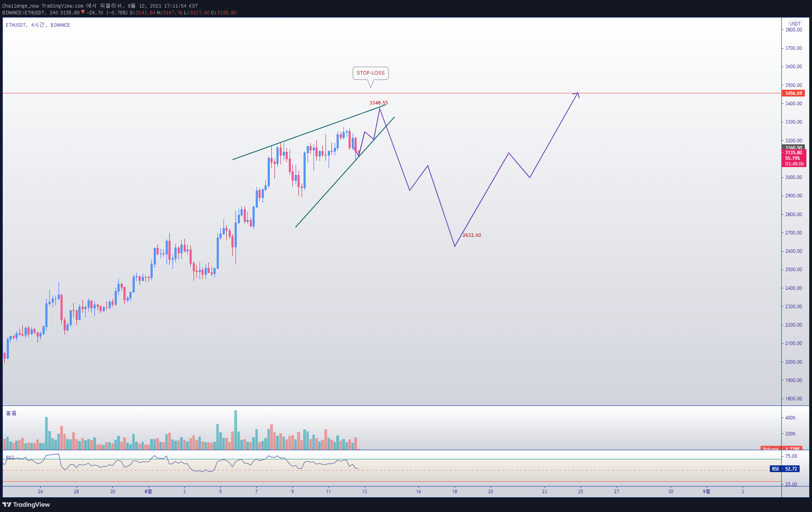Click the 3135.80 current price label
The image size is (812, 512).
[x=793, y=153]
